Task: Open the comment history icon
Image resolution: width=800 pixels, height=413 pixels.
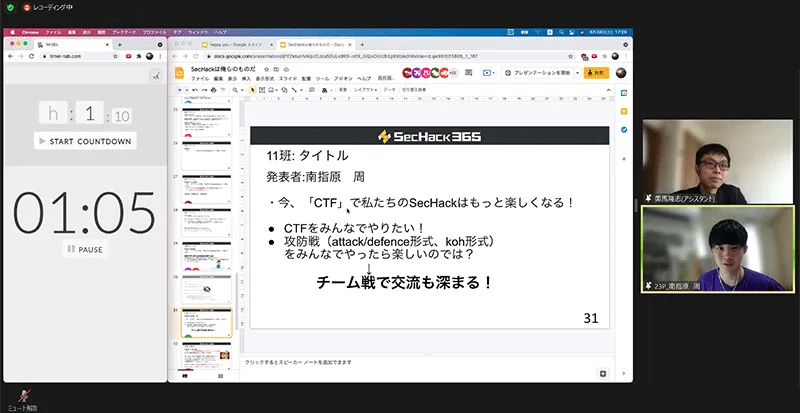Action: click(x=468, y=72)
